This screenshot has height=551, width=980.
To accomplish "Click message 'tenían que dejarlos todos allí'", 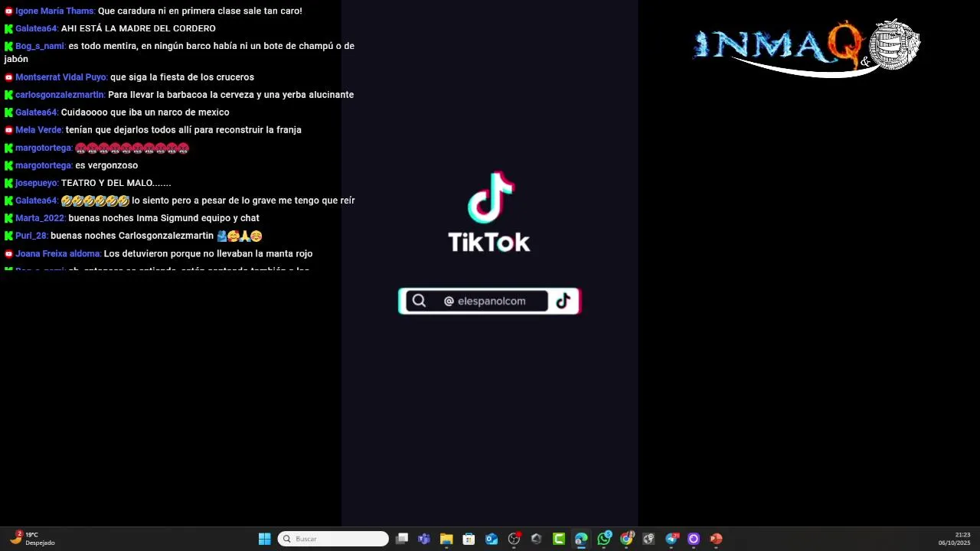I will point(184,130).
